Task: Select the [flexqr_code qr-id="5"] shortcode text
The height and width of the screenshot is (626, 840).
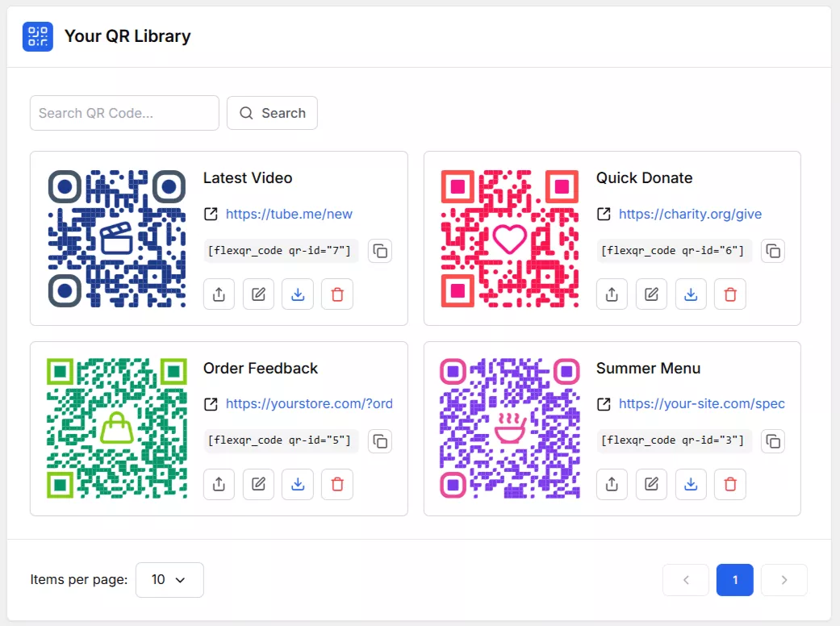Action: point(279,440)
